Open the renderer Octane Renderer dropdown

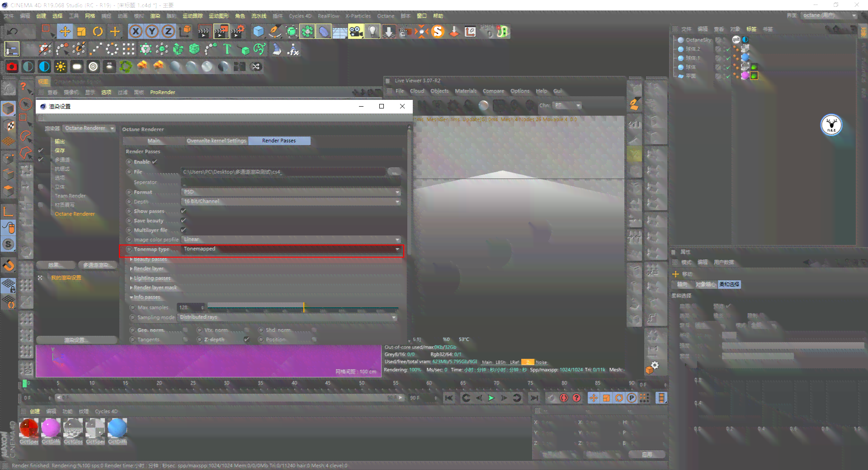coord(89,128)
